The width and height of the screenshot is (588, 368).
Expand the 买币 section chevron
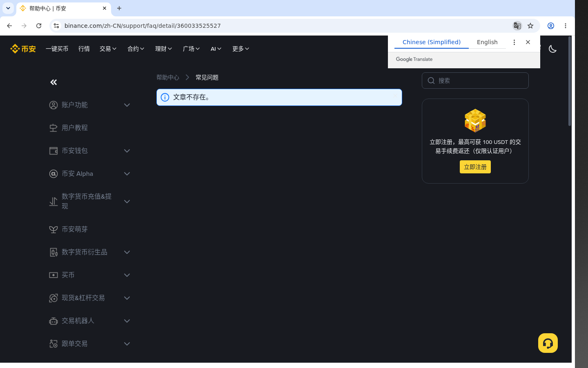pos(127,275)
